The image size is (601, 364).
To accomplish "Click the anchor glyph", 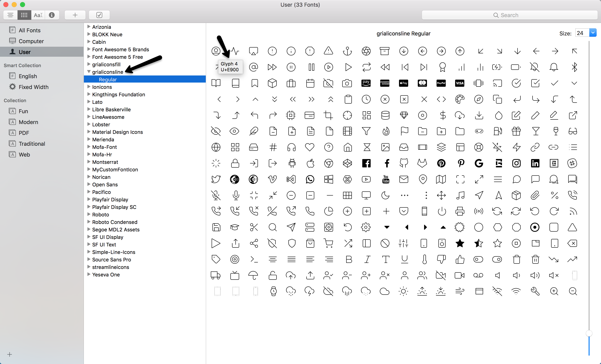I will coord(347,51).
